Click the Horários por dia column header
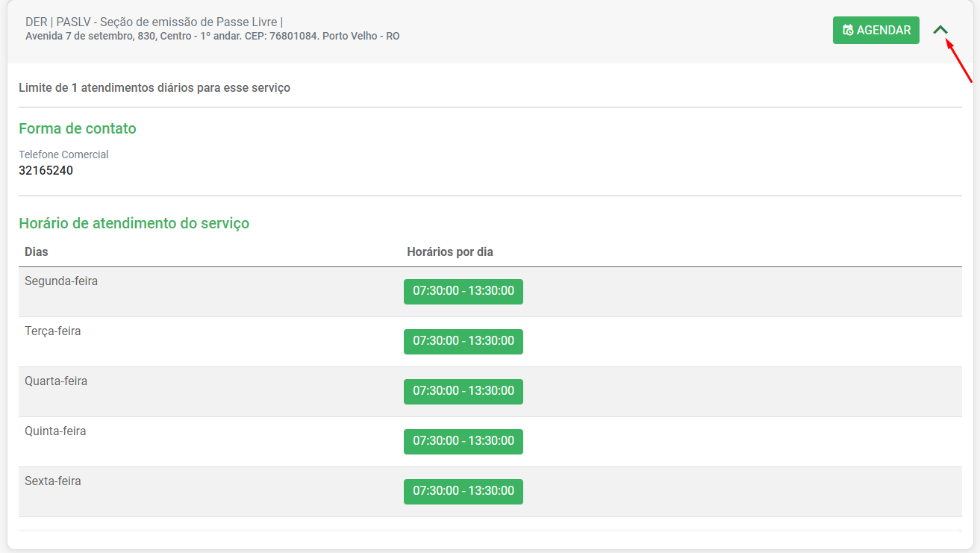 pos(450,252)
